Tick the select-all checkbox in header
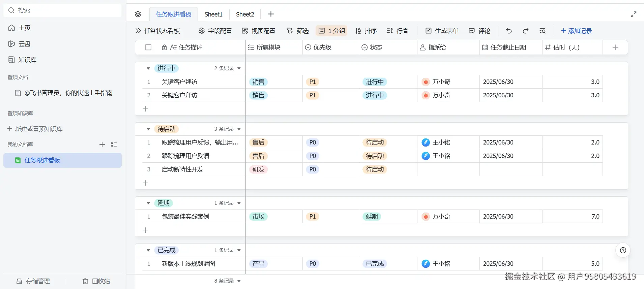The height and width of the screenshot is (289, 644). coord(148,47)
